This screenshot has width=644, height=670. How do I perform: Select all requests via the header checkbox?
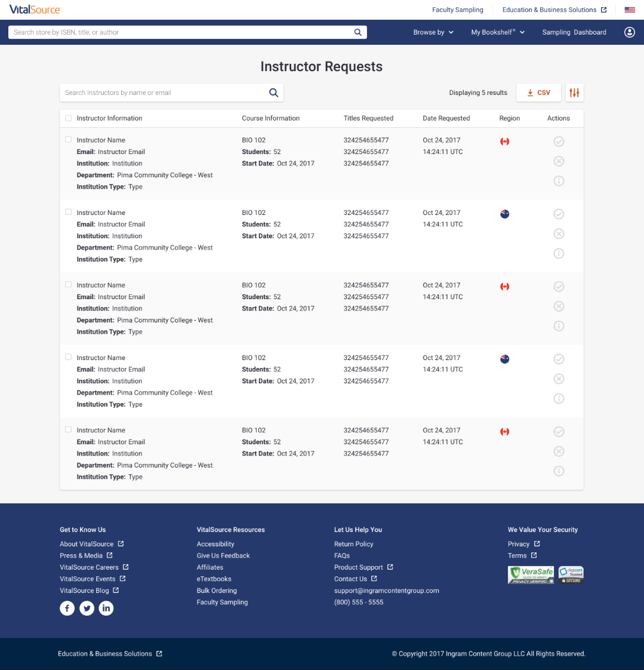coord(68,118)
